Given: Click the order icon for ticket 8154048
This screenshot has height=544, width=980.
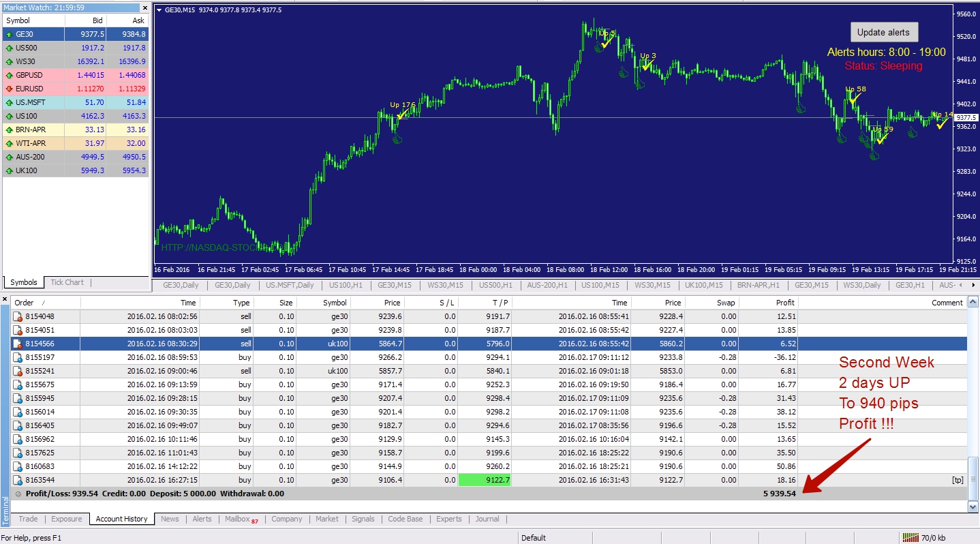Looking at the screenshot, I should pos(17,316).
